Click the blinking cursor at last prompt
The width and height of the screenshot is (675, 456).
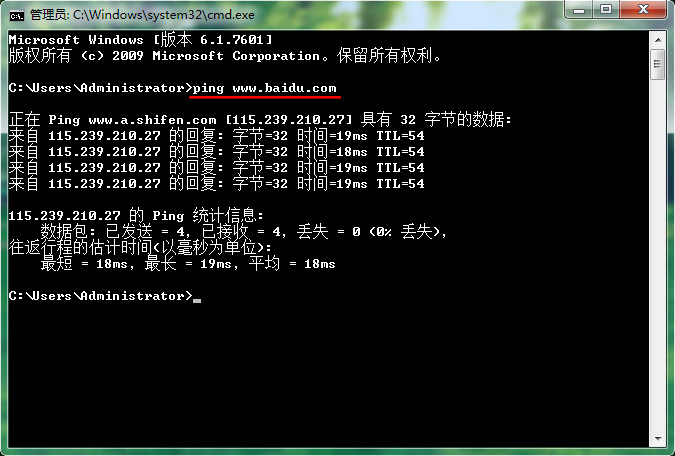pyautogui.click(x=197, y=301)
